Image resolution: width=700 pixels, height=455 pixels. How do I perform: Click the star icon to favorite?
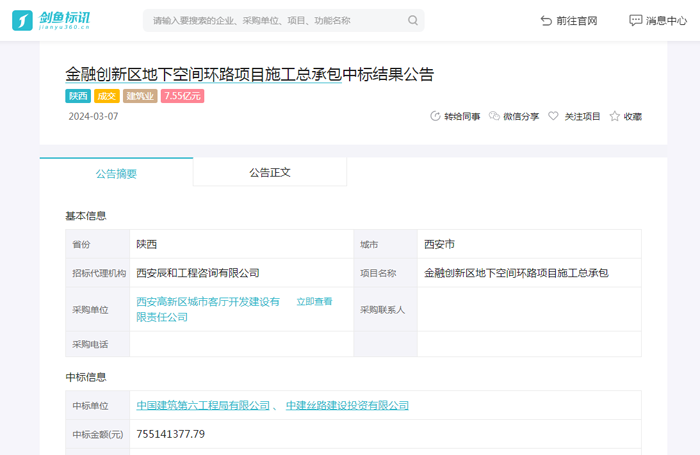coord(614,116)
